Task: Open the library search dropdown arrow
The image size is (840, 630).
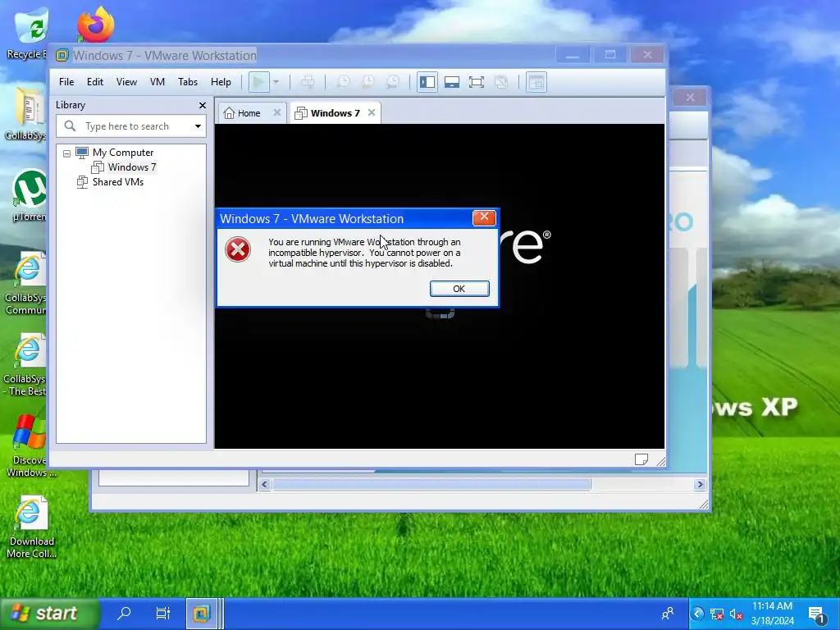Action: coord(198,126)
